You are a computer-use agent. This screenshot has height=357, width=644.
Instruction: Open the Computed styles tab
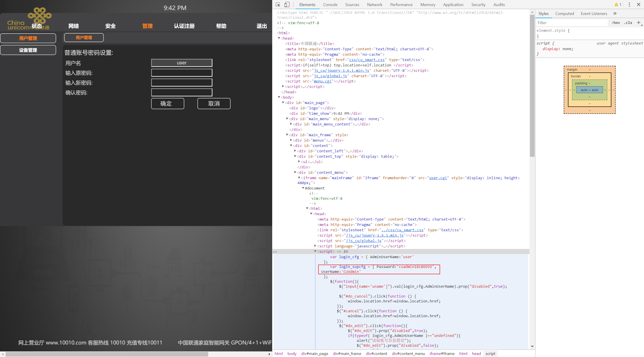click(x=564, y=13)
